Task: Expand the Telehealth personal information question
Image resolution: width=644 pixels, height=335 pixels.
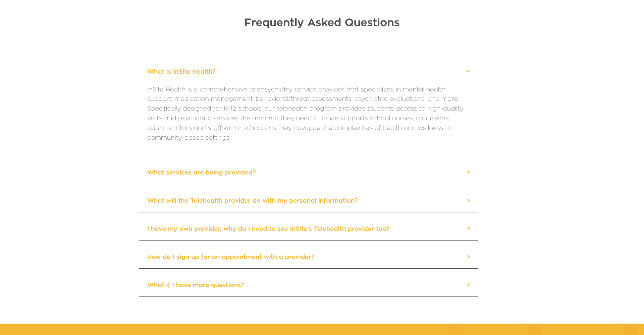Action: (252, 201)
